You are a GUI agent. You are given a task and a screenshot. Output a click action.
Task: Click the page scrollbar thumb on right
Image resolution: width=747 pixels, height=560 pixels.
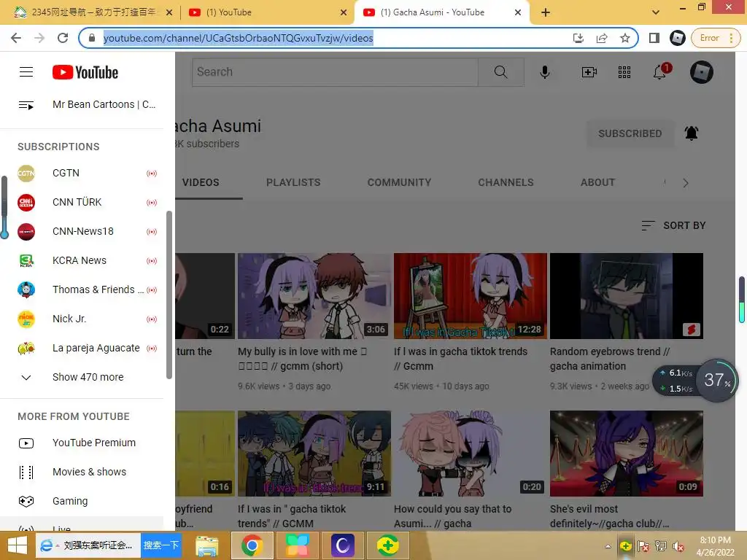click(742, 300)
